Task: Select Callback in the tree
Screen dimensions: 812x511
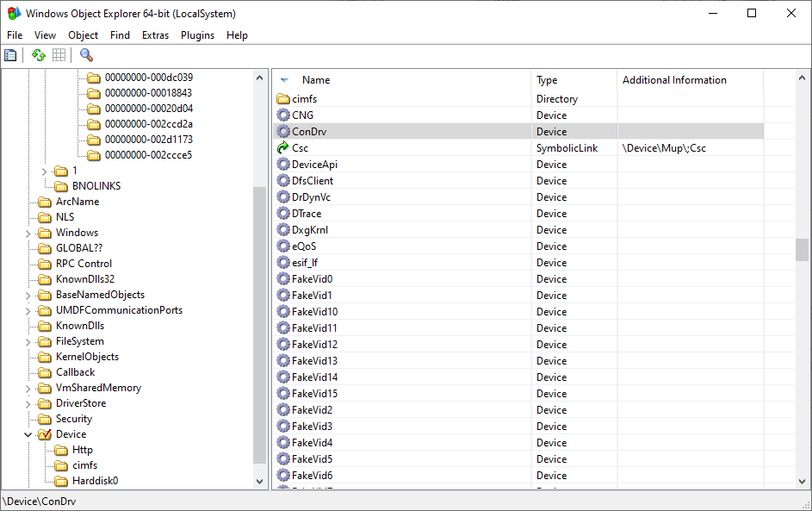Action: point(76,372)
